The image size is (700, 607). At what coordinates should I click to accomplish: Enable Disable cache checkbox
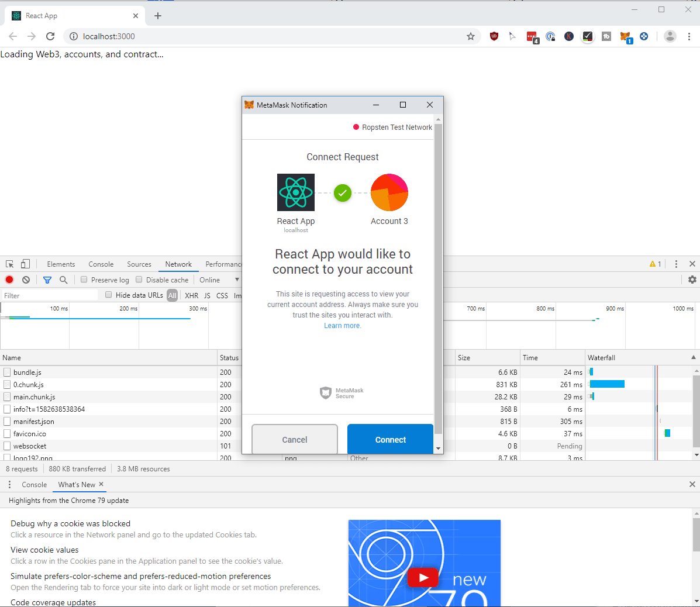point(139,280)
